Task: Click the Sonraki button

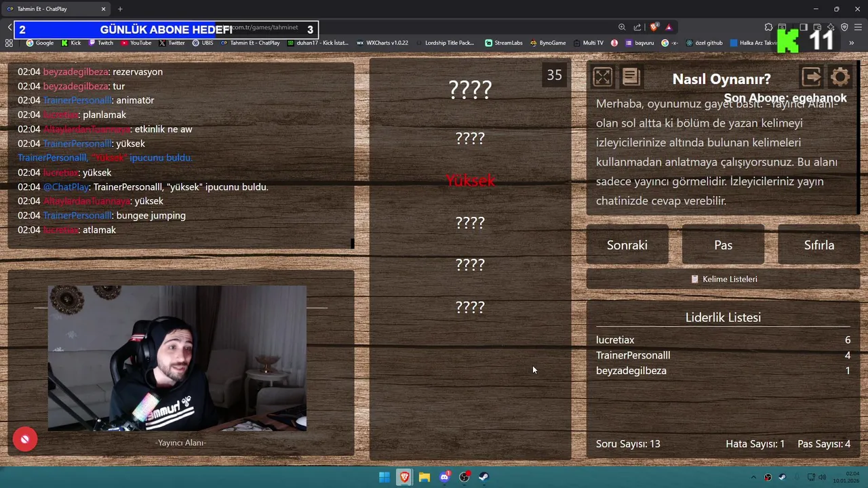Action: pyautogui.click(x=627, y=245)
